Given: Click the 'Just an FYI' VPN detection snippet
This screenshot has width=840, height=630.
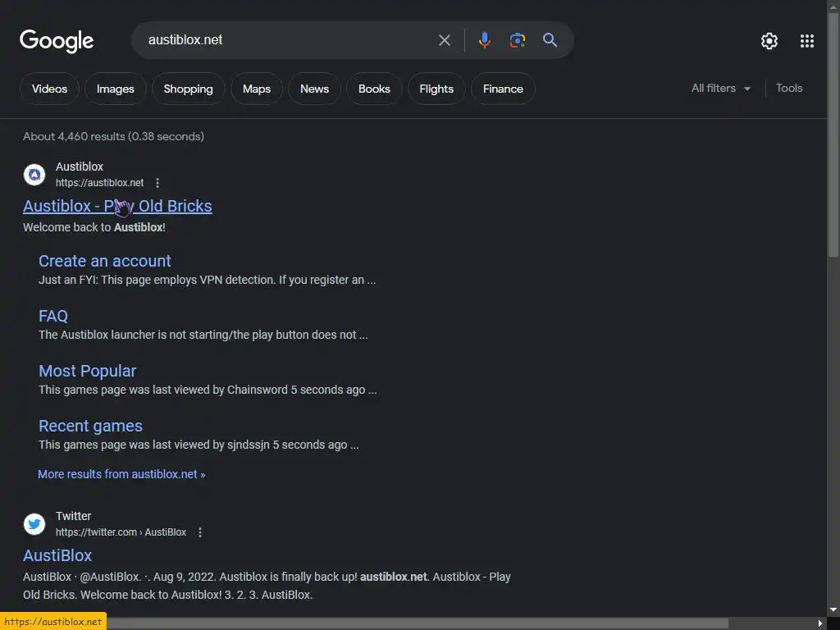Looking at the screenshot, I should pyautogui.click(x=207, y=280).
